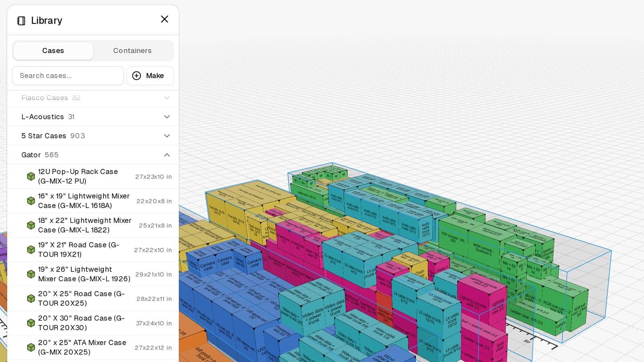Click cube icon for 20" x 25" ATA Mixer Case
Viewport: 644px width, 362px height.
pos(31,347)
